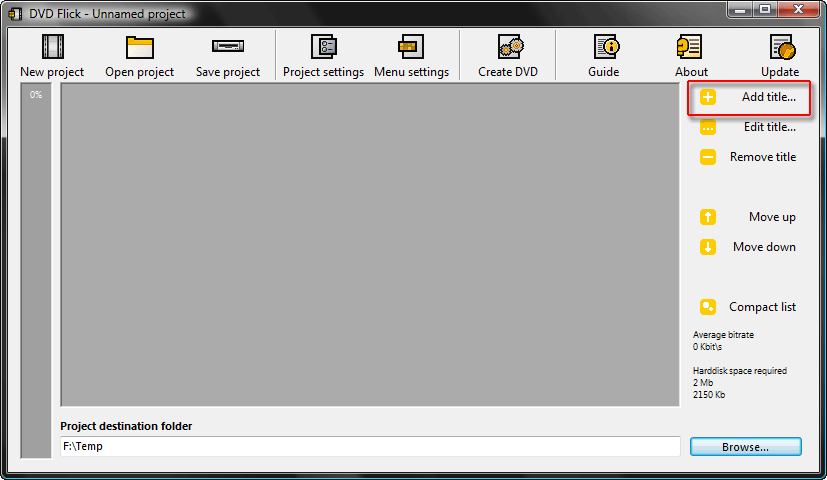Click the Move down arrow icon

[x=708, y=247]
